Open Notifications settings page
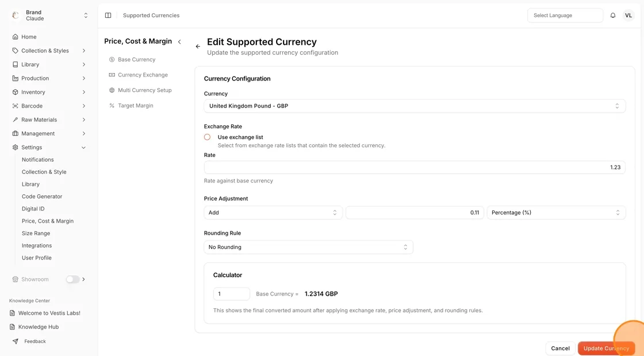644x356 pixels. (x=38, y=160)
